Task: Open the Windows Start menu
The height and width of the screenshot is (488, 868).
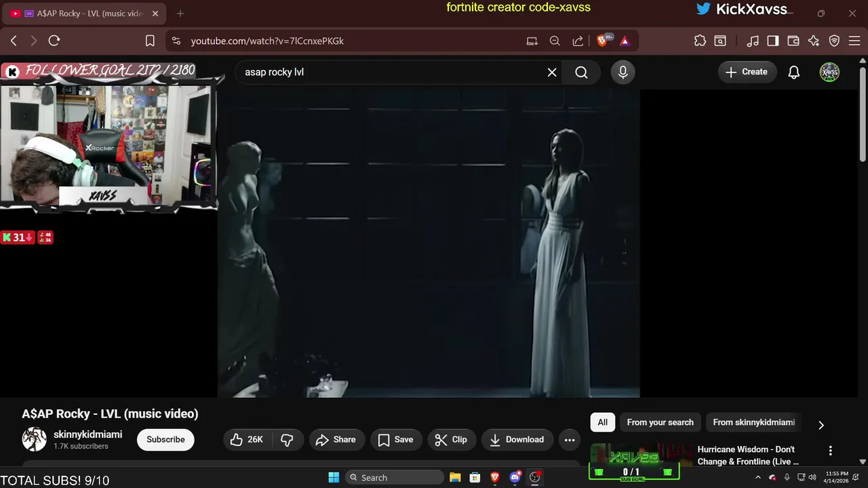Action: [x=334, y=477]
